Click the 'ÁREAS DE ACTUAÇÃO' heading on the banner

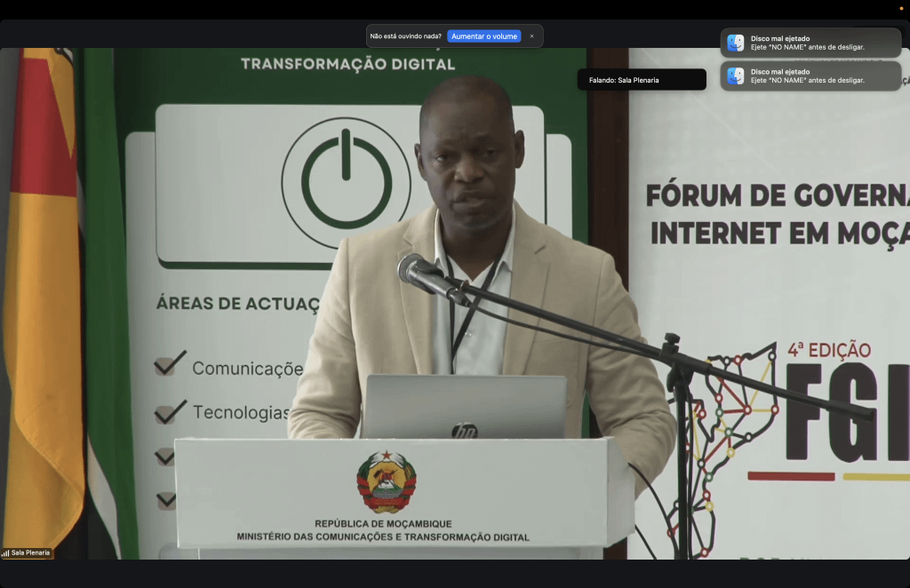pyautogui.click(x=237, y=304)
